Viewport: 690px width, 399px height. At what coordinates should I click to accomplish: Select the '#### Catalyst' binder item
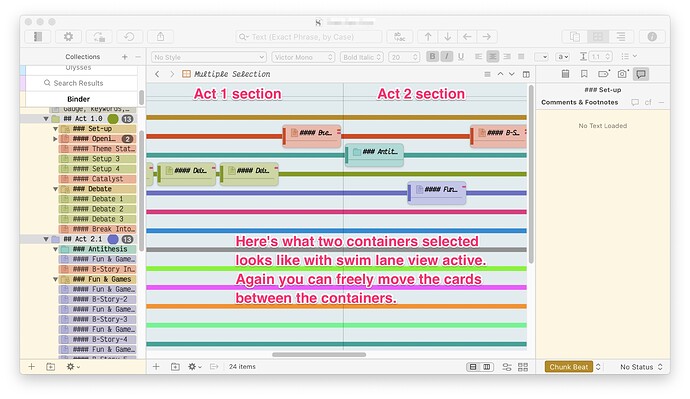click(97, 179)
